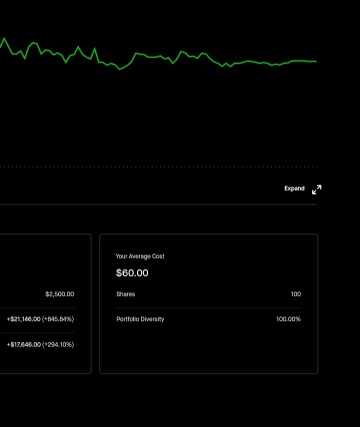Click the $2,500.00 value
Viewport: 360px width, 427px height.
(60, 294)
